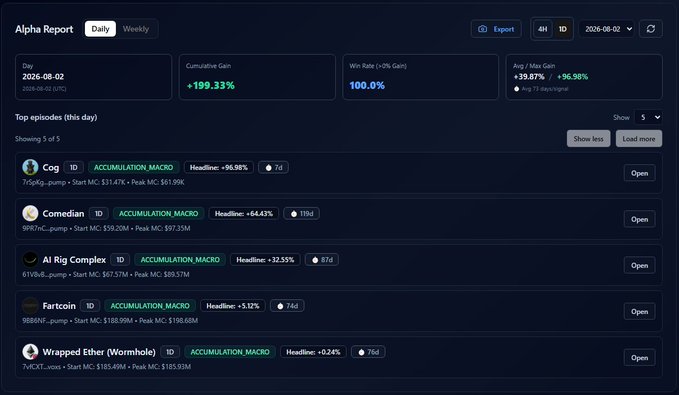Click the 76d duration badge on Wrapped Ether
Screen dimensions: 679x395
coord(368,352)
